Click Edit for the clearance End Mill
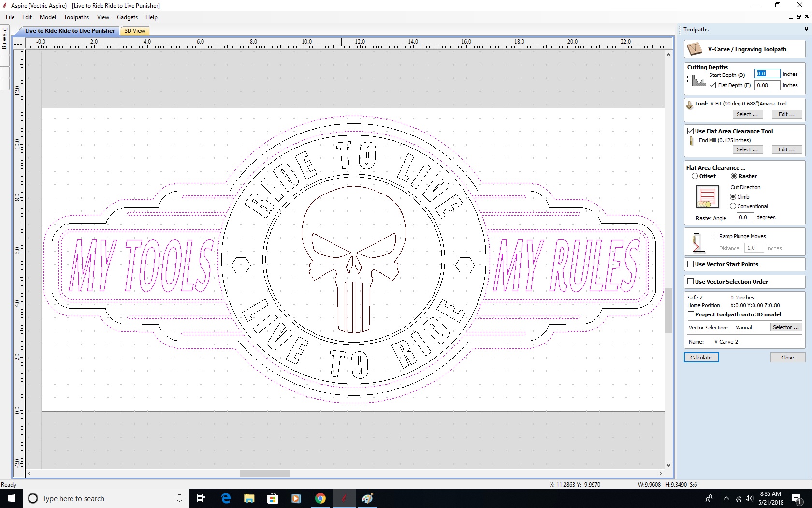 click(786, 149)
